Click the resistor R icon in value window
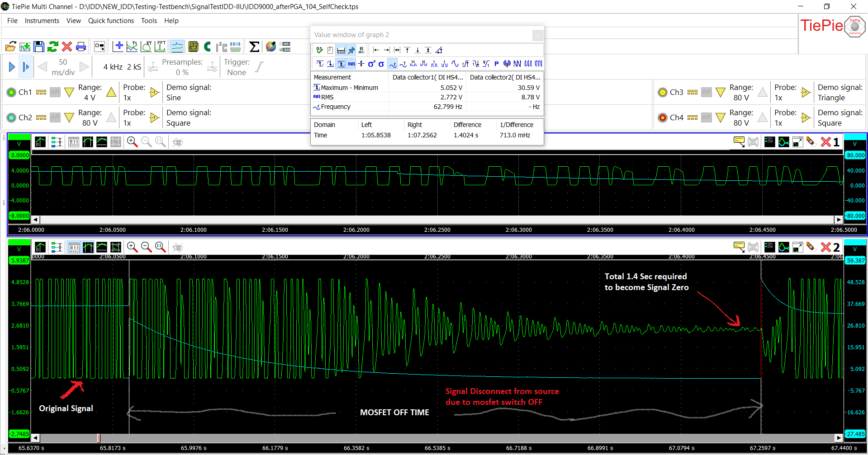Viewport: 868px width, 455px height. point(361,50)
